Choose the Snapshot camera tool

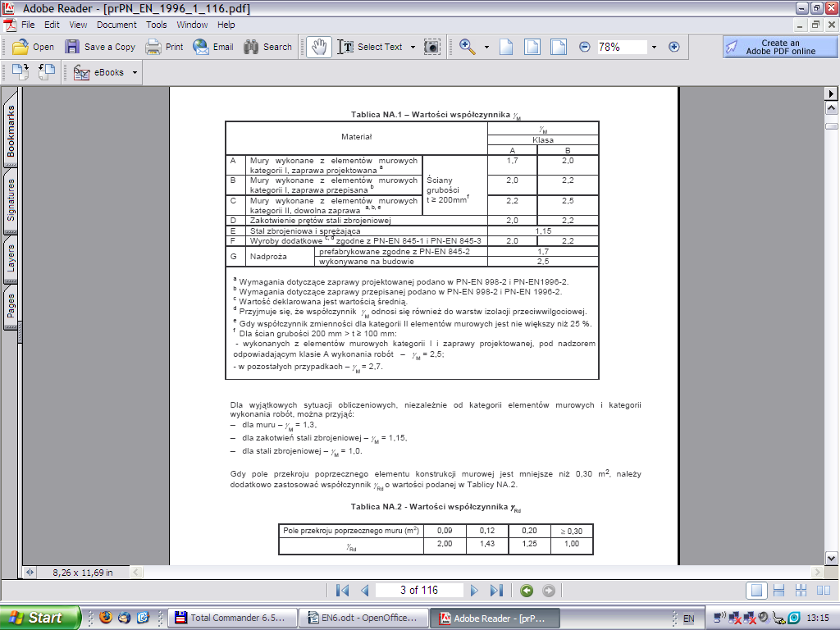(431, 47)
